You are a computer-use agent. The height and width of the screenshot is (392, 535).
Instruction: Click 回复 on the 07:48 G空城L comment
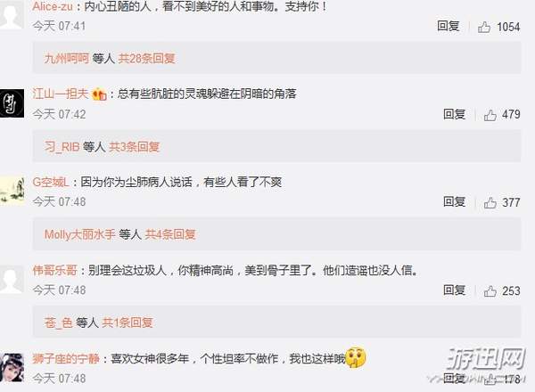pyautogui.click(x=454, y=202)
